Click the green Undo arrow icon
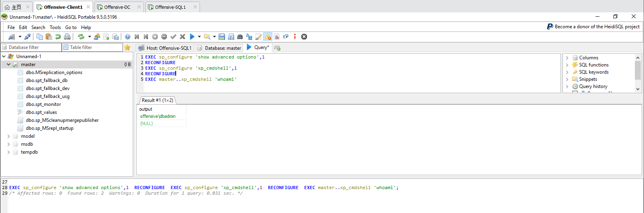The height and width of the screenshot is (213, 644). point(58,37)
